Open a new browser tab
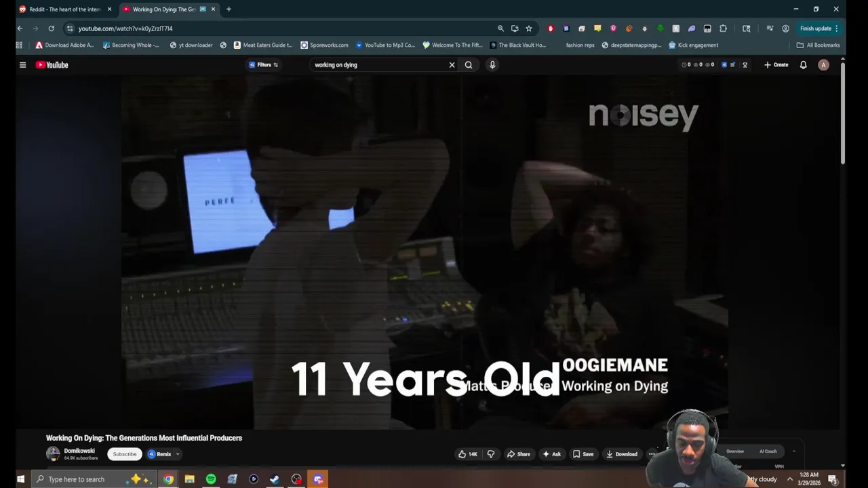 (229, 9)
